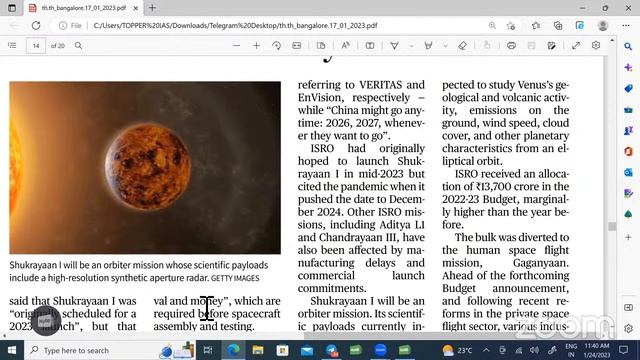Screen dimensions: 640x360
Task: Open sidebar settings gear at bottom
Action: click(628, 328)
